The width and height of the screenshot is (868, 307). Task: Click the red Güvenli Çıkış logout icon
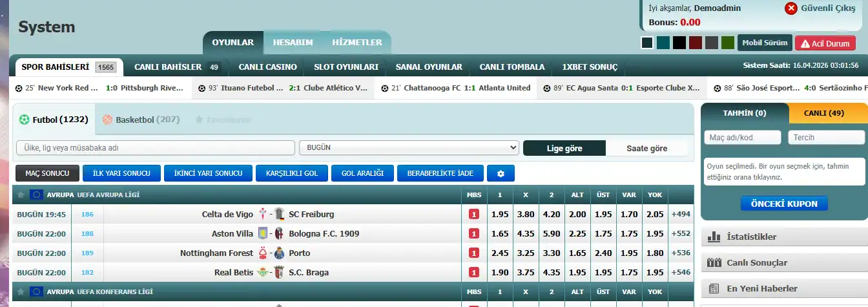coord(791,8)
